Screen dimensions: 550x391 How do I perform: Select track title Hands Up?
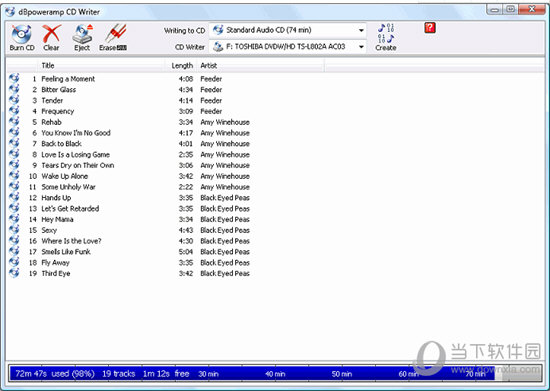pyautogui.click(x=56, y=198)
